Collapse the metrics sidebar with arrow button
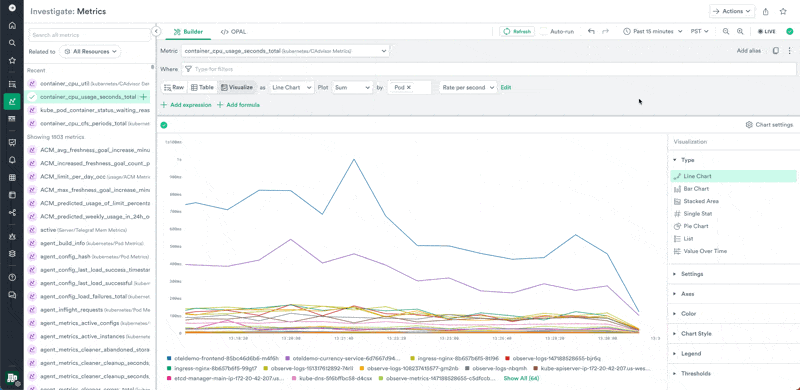The width and height of the screenshot is (800, 390). coord(156,32)
